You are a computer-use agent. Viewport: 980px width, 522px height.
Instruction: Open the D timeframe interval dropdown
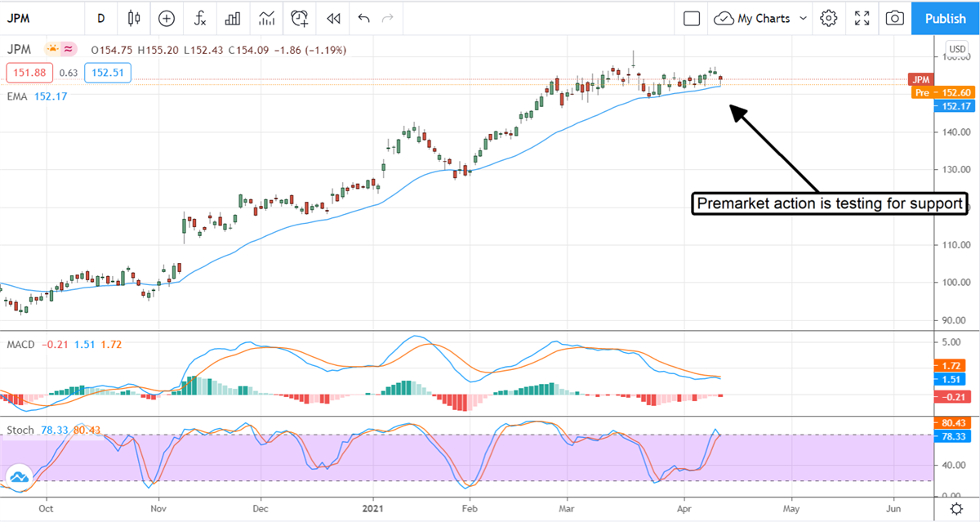point(100,18)
